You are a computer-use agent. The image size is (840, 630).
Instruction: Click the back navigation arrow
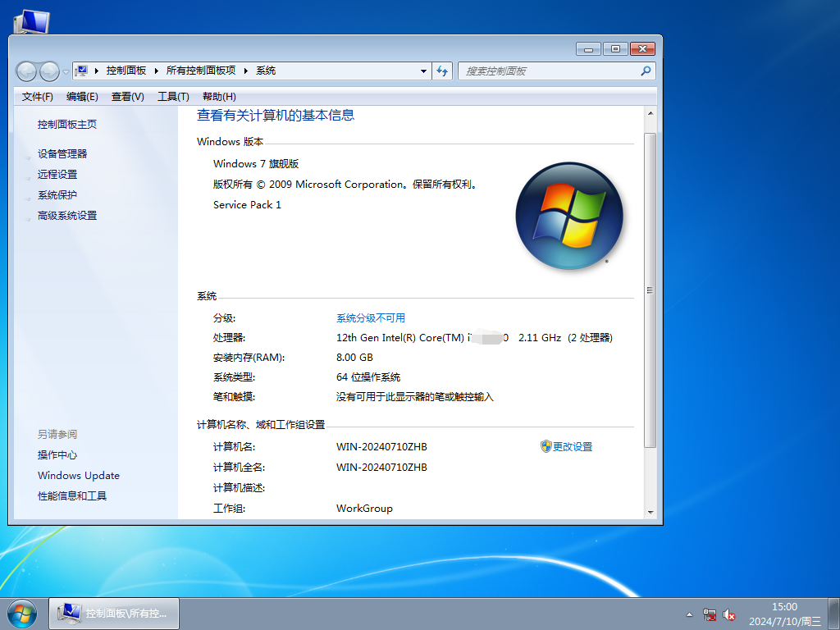coord(26,71)
